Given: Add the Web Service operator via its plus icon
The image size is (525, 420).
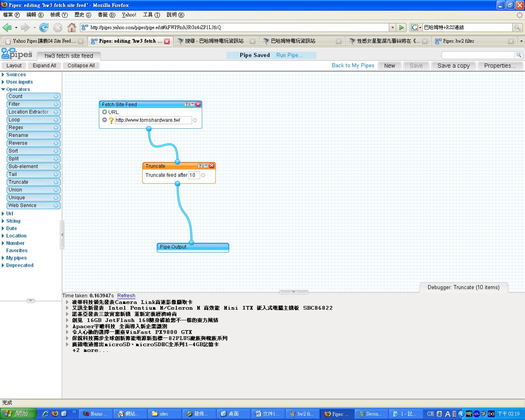Looking at the screenshot, I should pos(56,205).
